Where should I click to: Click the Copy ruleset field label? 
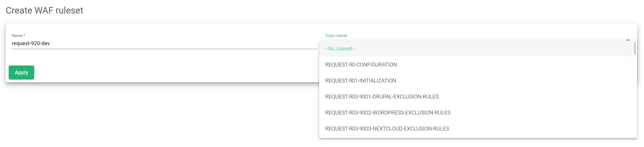coord(336,36)
